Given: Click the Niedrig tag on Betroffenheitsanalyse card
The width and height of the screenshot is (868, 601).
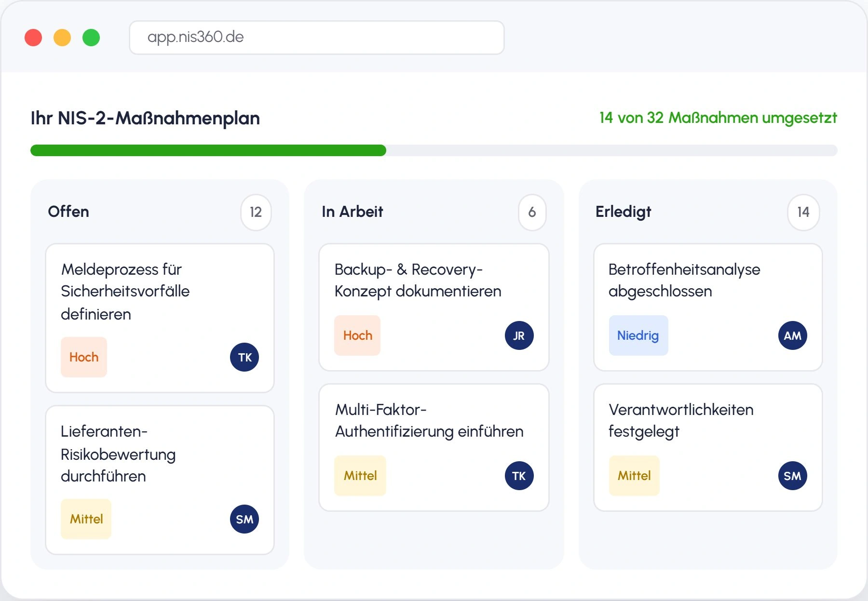Looking at the screenshot, I should (x=638, y=335).
